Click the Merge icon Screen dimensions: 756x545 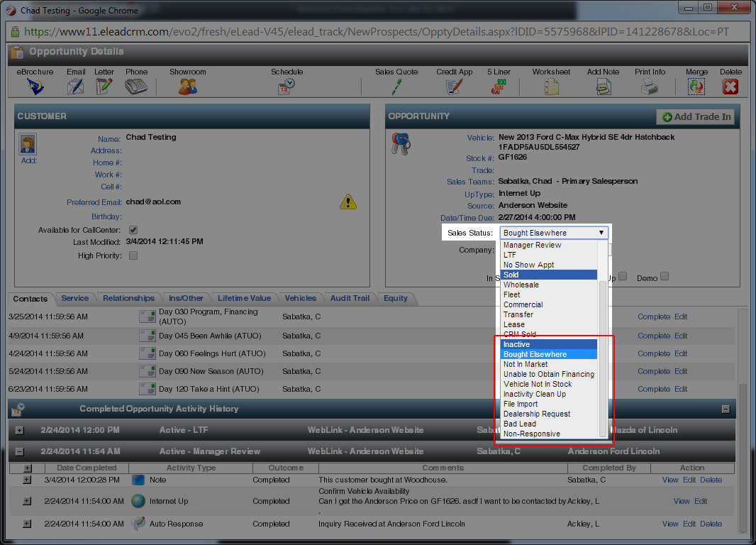point(696,87)
